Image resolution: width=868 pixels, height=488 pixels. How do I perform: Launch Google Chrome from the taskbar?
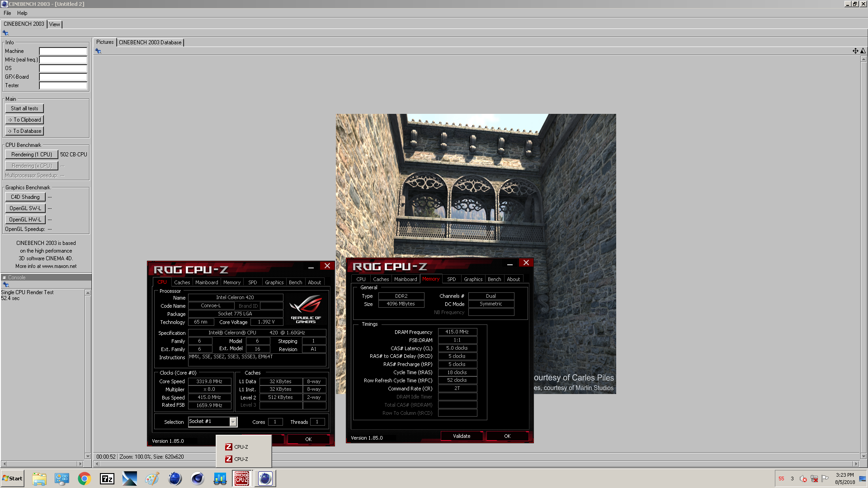(x=84, y=479)
